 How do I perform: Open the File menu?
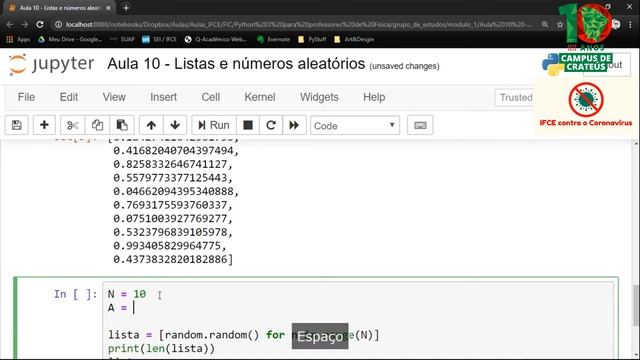pos(26,97)
